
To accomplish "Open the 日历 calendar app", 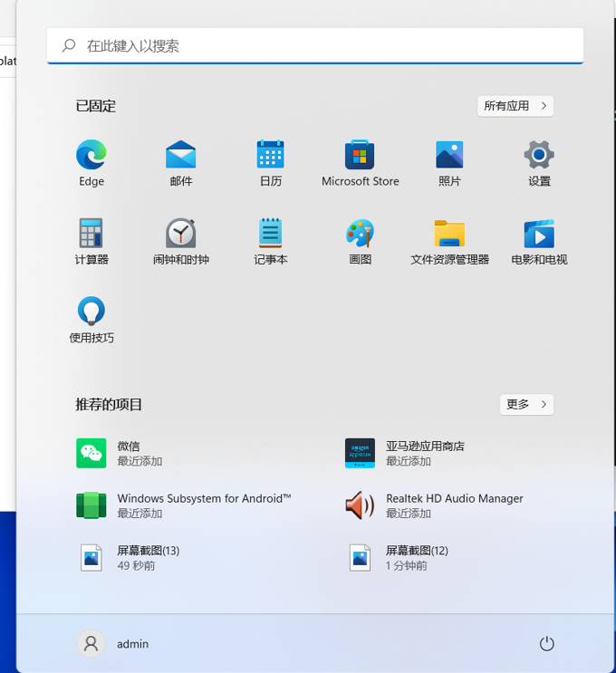I will pyautogui.click(x=271, y=154).
